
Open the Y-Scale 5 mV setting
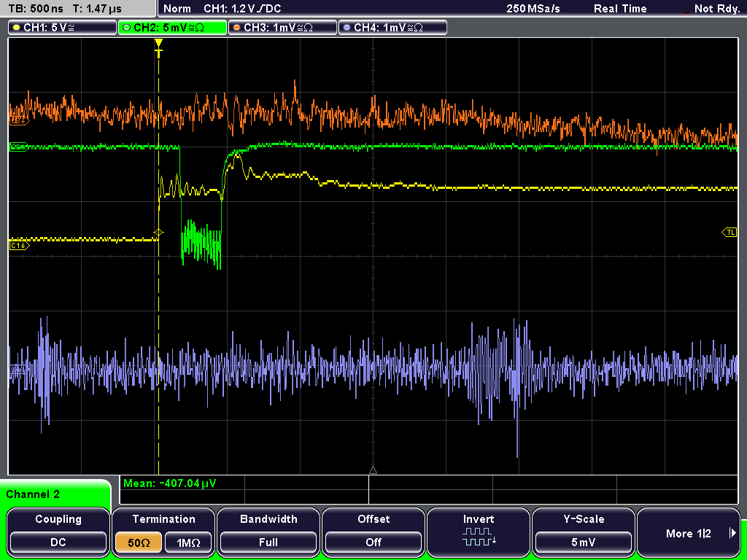pyautogui.click(x=583, y=542)
